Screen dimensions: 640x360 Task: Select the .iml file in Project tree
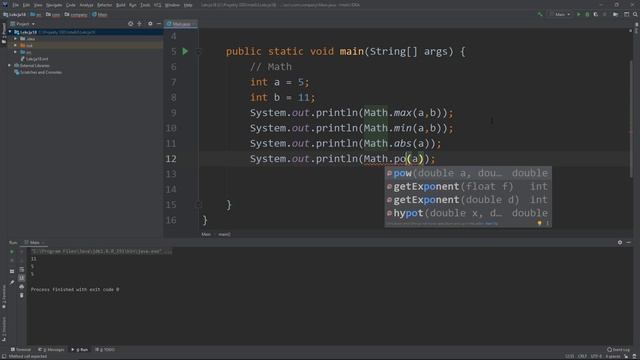pos(34,59)
